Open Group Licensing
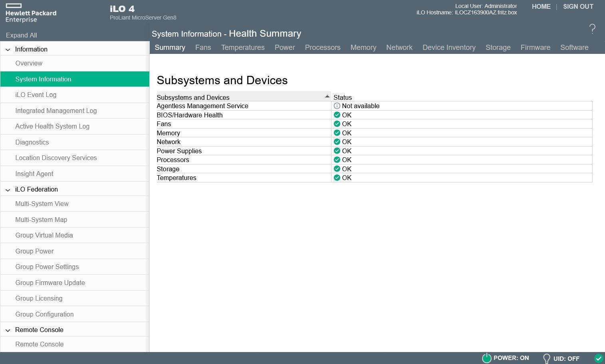 click(75, 299)
